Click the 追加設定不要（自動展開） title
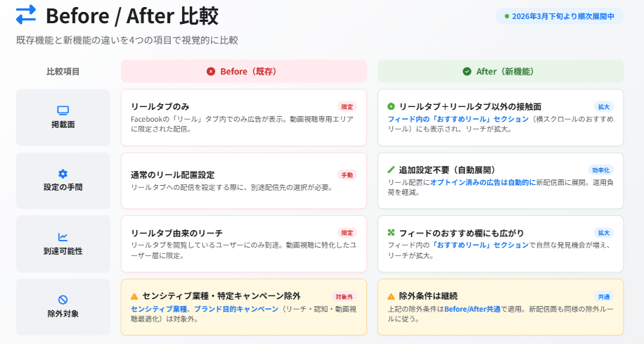The width and height of the screenshot is (644, 344). pos(447,170)
